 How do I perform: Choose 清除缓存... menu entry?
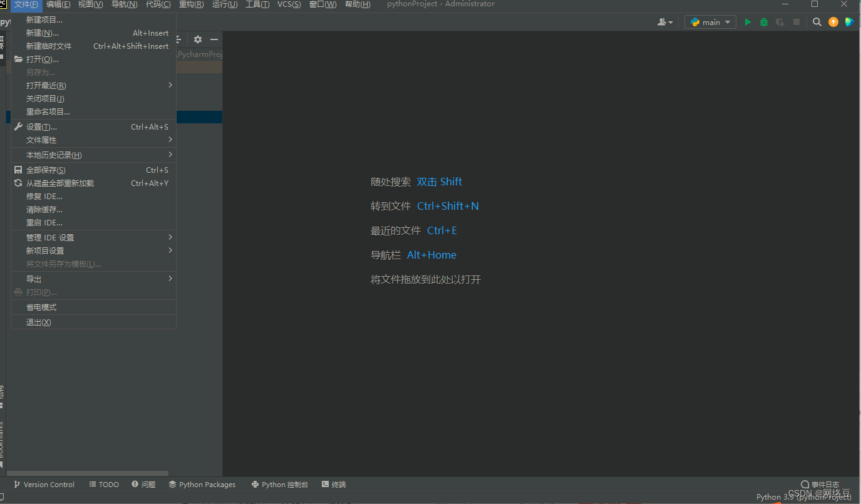(x=94, y=210)
